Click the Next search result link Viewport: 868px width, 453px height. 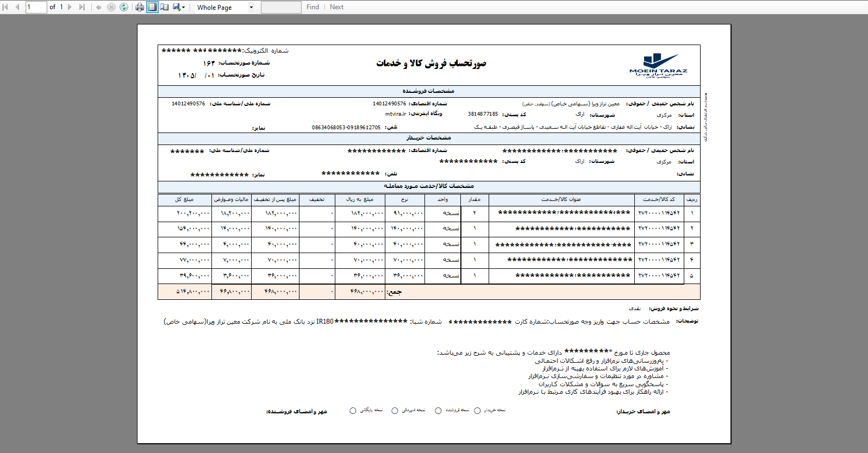pyautogui.click(x=336, y=7)
